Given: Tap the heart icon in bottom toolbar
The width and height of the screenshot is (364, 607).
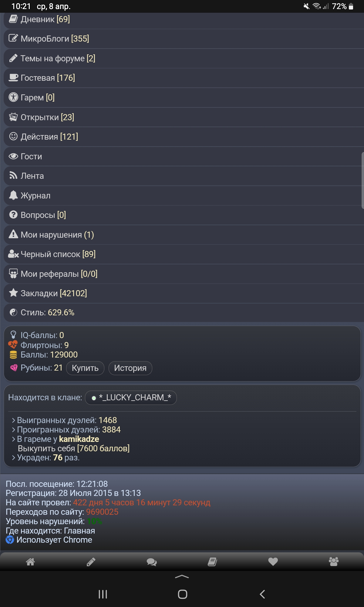Looking at the screenshot, I should [273, 562].
